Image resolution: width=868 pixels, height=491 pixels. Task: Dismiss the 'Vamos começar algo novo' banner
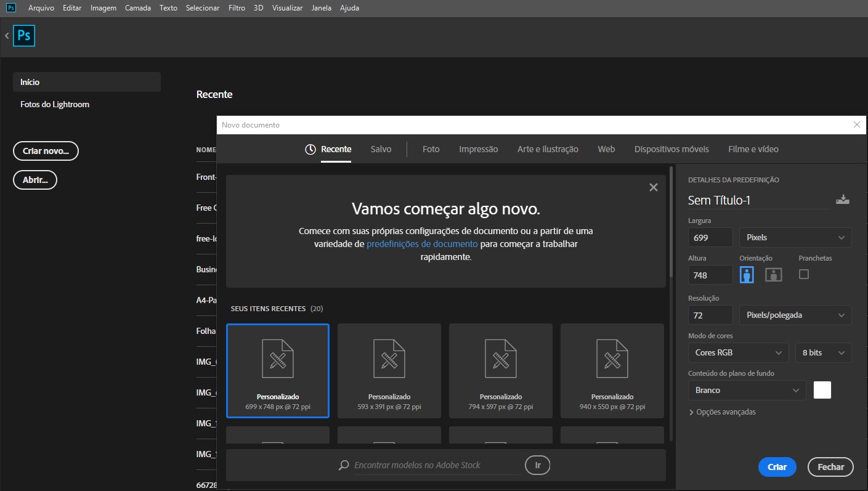[654, 187]
